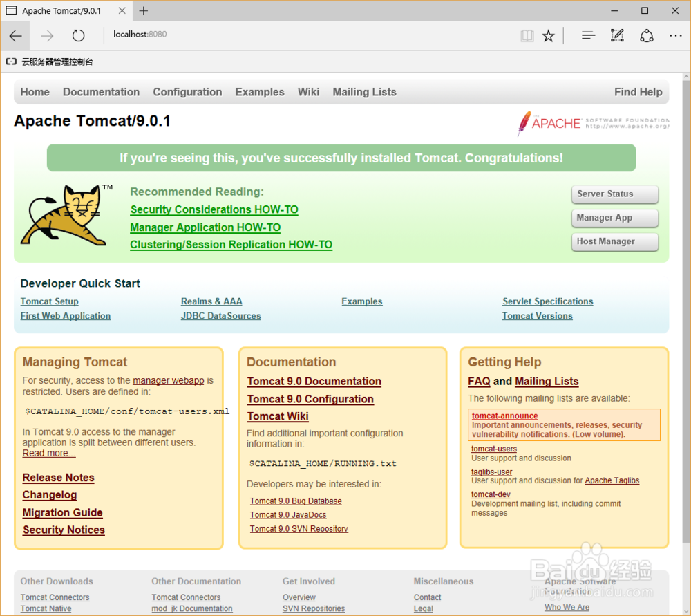Open the Security Notices link
This screenshot has height=616, width=691.
(64, 530)
